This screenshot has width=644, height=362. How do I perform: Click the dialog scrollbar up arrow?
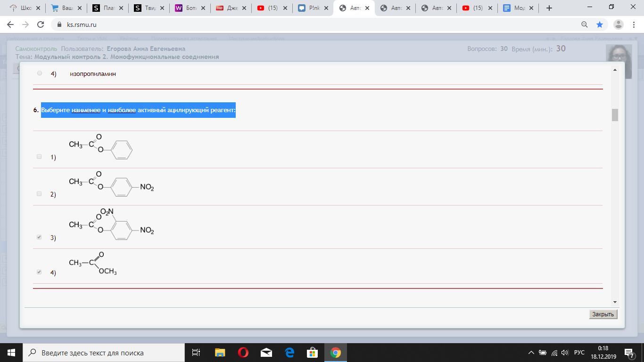coord(615,70)
